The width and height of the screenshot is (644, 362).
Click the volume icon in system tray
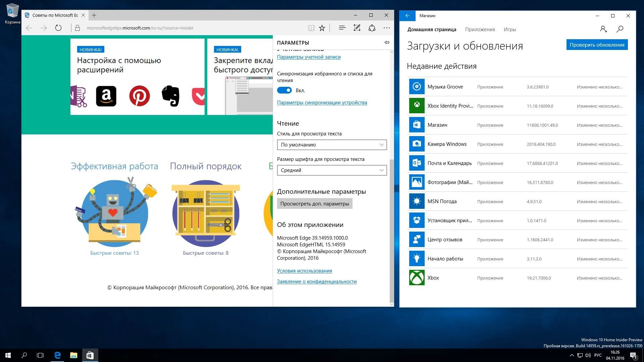click(588, 355)
